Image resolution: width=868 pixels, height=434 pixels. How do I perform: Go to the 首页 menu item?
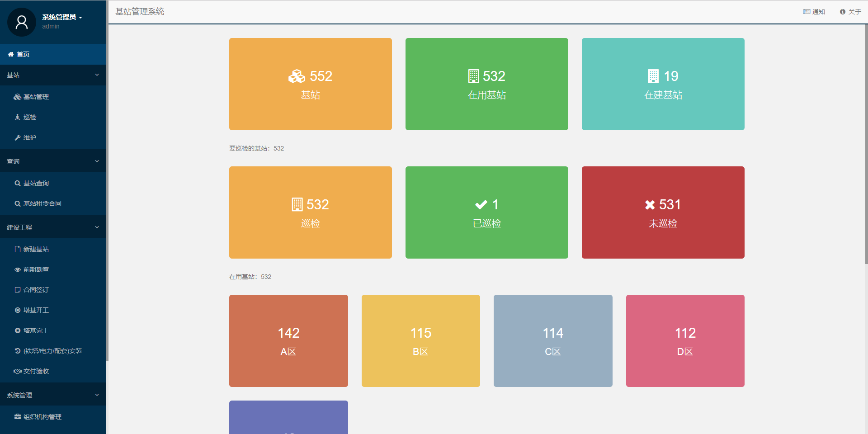(x=23, y=54)
